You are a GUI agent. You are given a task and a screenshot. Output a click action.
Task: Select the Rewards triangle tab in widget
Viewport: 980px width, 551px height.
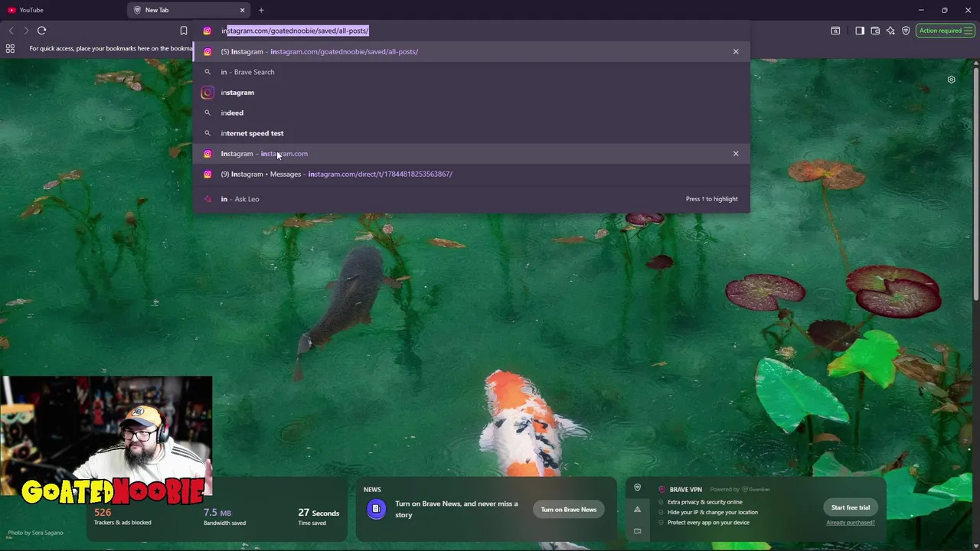pos(637,509)
